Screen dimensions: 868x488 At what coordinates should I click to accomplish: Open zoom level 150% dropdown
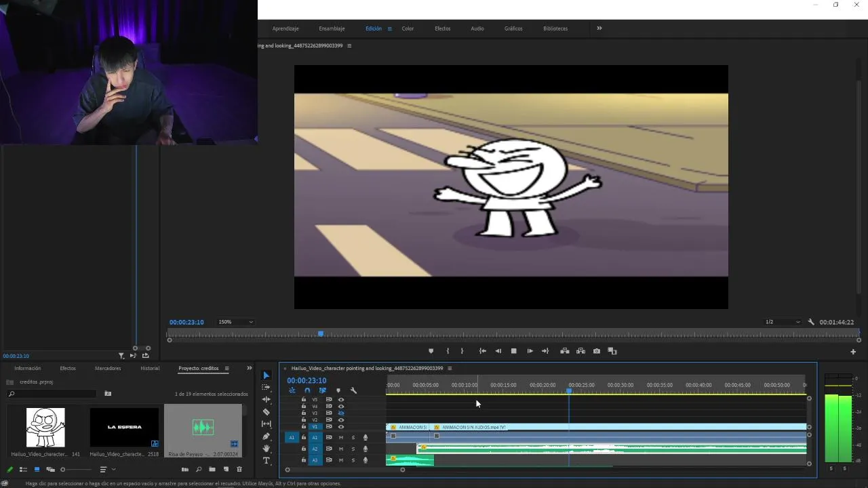(x=235, y=322)
